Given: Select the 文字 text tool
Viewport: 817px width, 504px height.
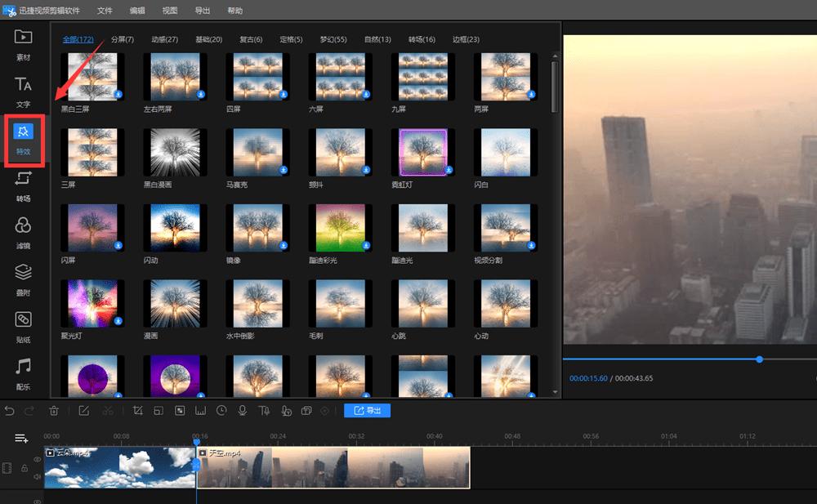Looking at the screenshot, I should tap(23, 91).
